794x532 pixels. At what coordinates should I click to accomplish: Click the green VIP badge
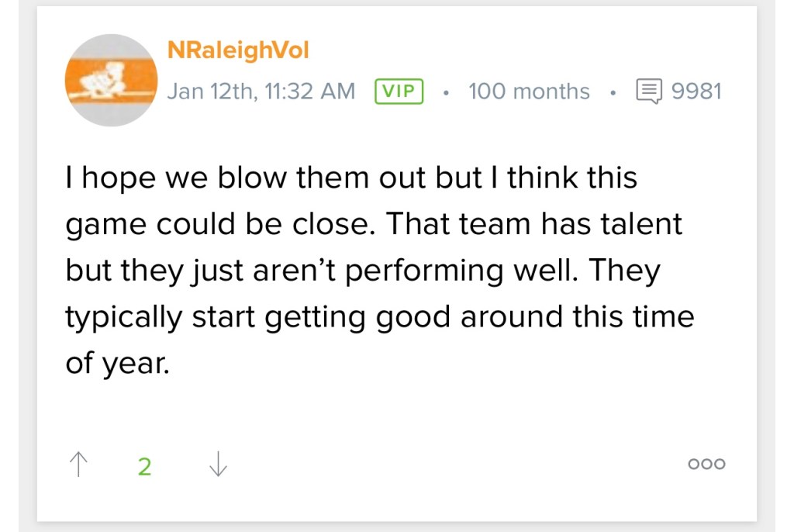399,92
